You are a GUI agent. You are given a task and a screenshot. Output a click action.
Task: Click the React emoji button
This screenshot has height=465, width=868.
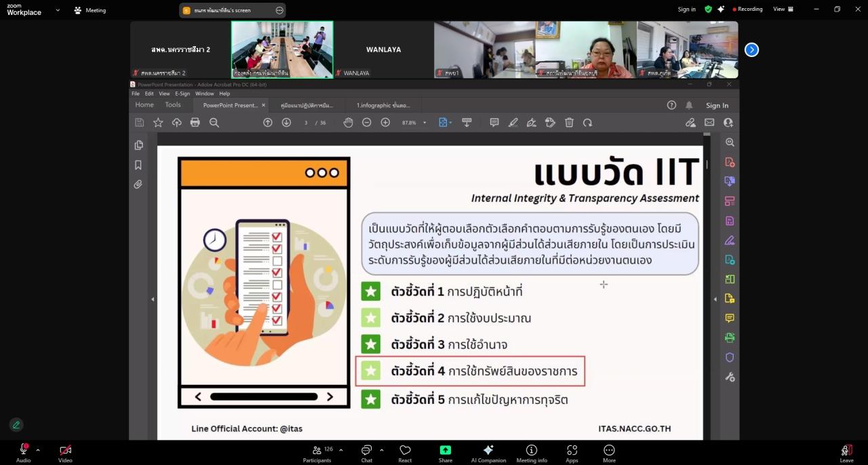(405, 452)
